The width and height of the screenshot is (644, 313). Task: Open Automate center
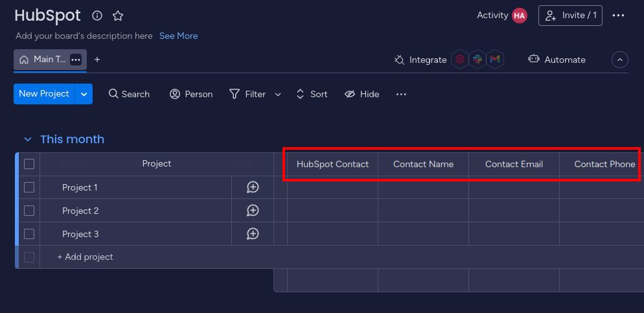point(557,60)
